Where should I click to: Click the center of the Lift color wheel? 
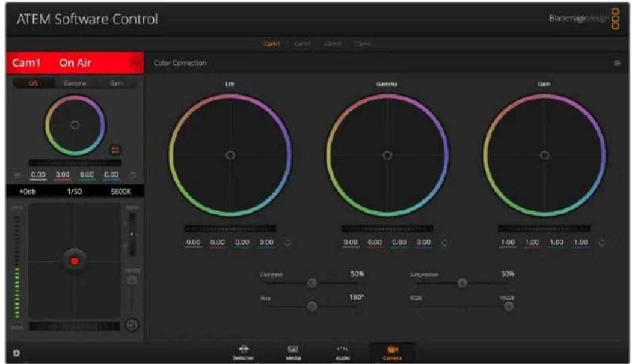(230, 156)
